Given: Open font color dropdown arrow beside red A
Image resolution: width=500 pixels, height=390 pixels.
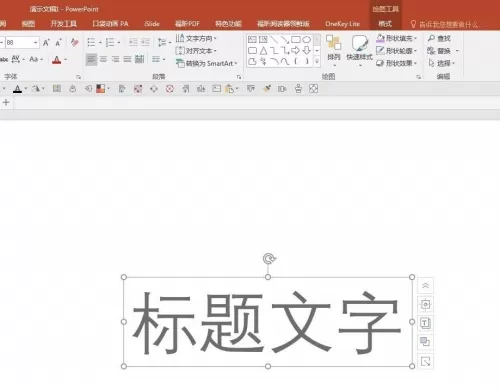Looking at the screenshot, I should (66, 60).
